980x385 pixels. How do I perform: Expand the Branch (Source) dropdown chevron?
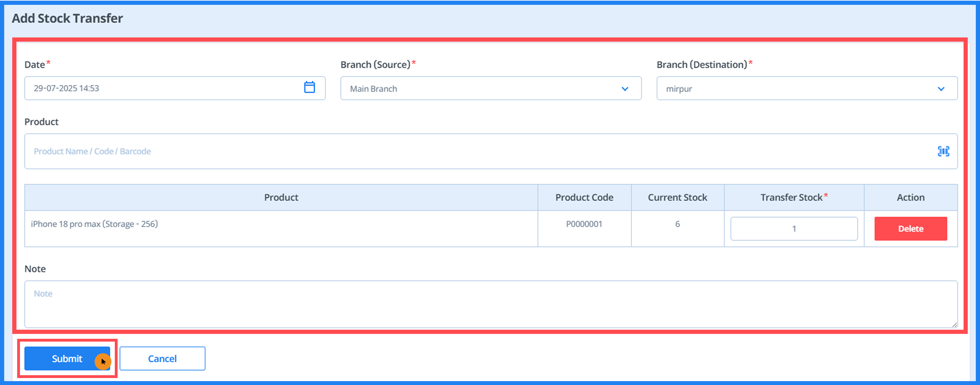tap(625, 89)
